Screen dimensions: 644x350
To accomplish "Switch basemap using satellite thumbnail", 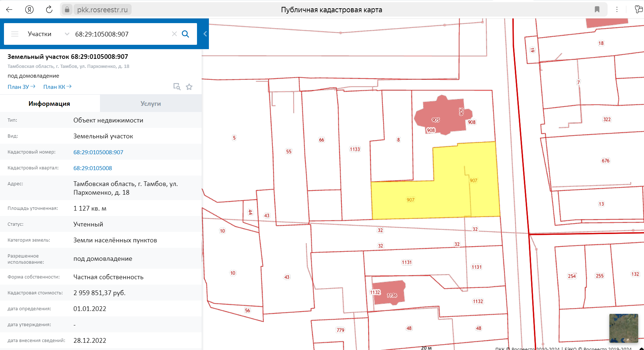I will pyautogui.click(x=623, y=328).
